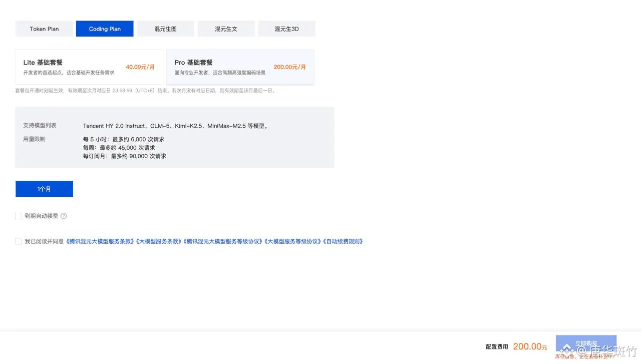
Task: Choose the Pro 基础套餐 plan card
Action: coord(240,67)
